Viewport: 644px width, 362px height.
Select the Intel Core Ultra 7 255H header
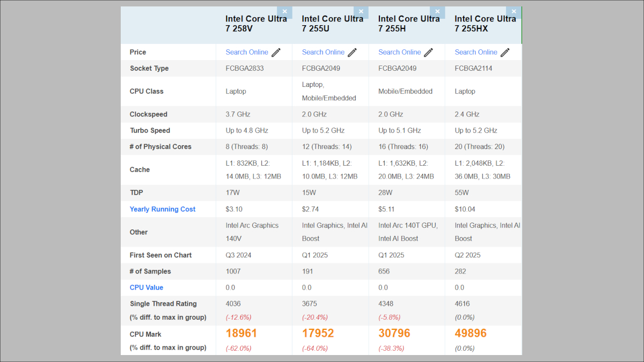coord(409,24)
